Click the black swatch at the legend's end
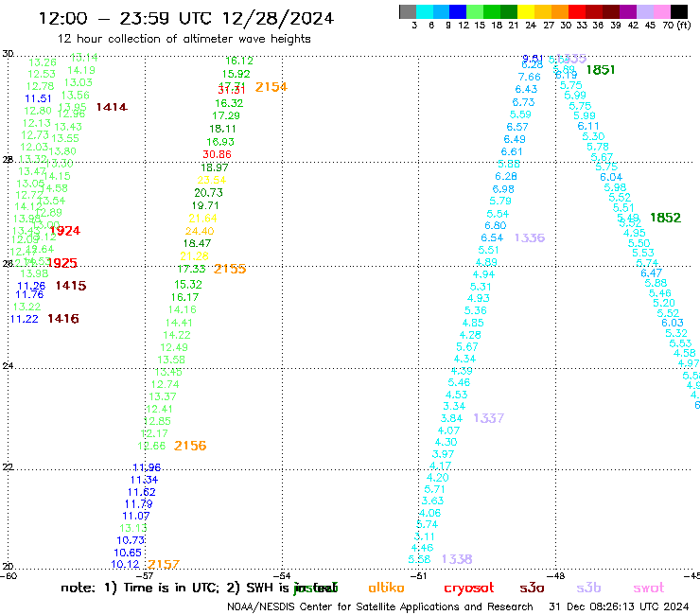Screen dimensions: 700x615 click(x=679, y=11)
